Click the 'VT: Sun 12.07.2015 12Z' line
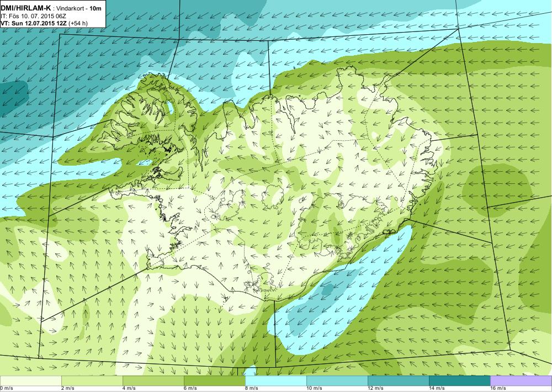The image size is (552, 392). click(34, 23)
